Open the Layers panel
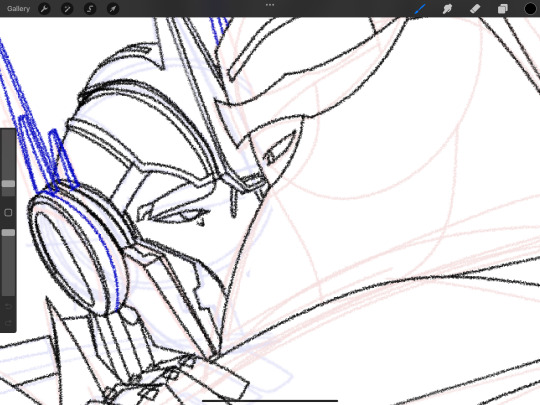 coord(502,9)
